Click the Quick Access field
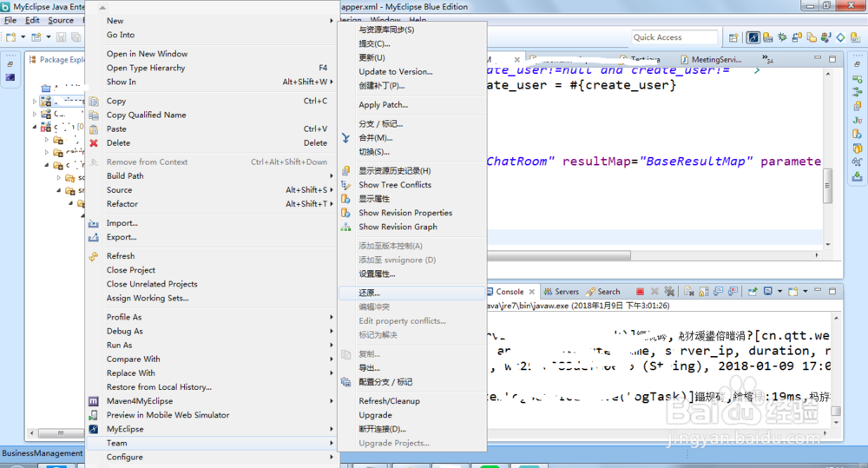This screenshot has height=468, width=868. (674, 37)
